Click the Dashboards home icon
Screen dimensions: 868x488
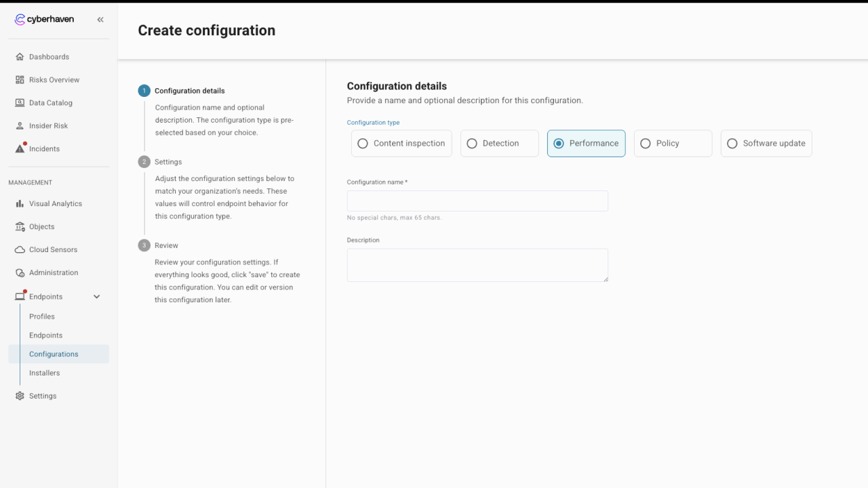pyautogui.click(x=20, y=57)
